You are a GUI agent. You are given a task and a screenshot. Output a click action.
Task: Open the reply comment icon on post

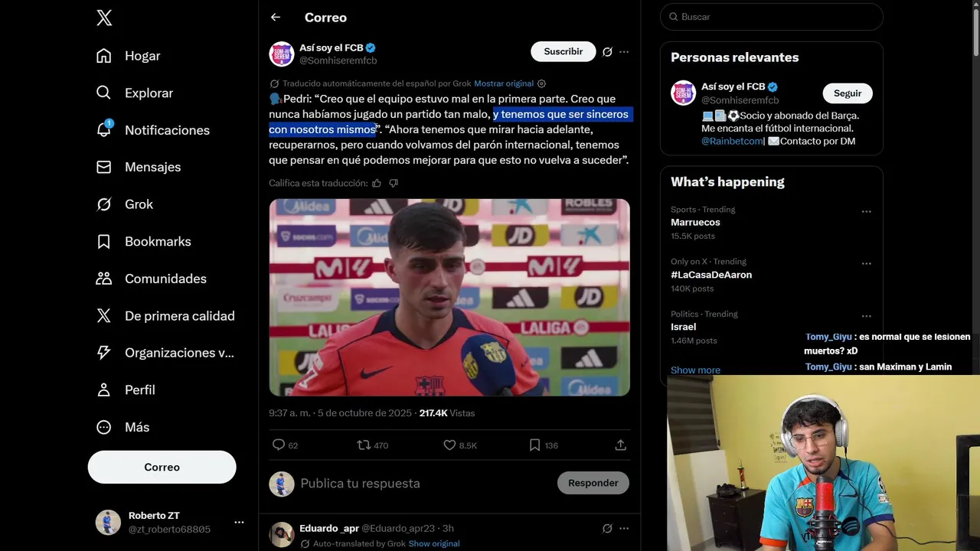279,445
